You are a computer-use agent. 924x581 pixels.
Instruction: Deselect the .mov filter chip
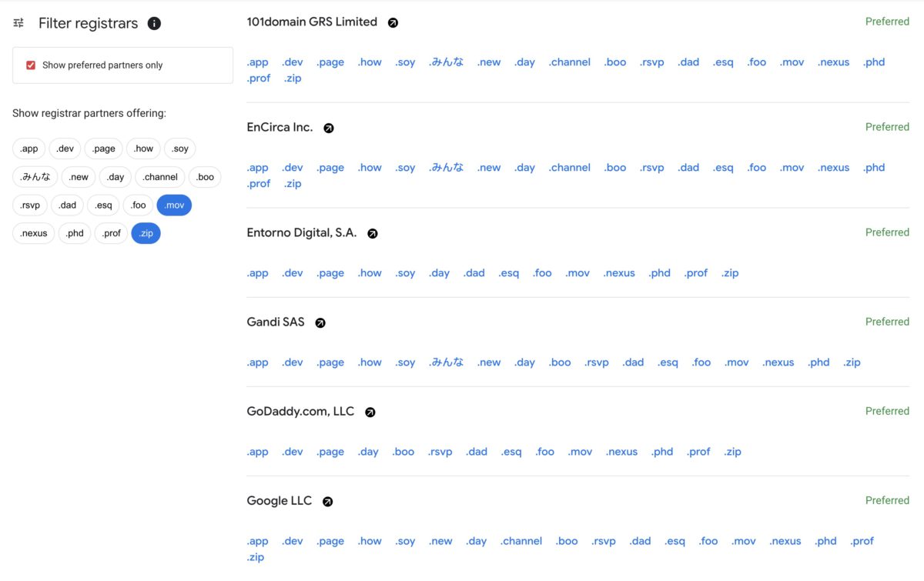click(x=174, y=205)
